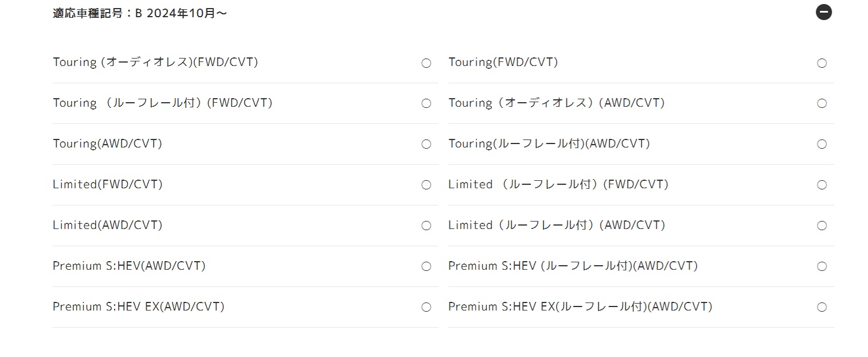Select circle for Touring(ルーフレール付)(AWD/CVT)

tap(822, 145)
